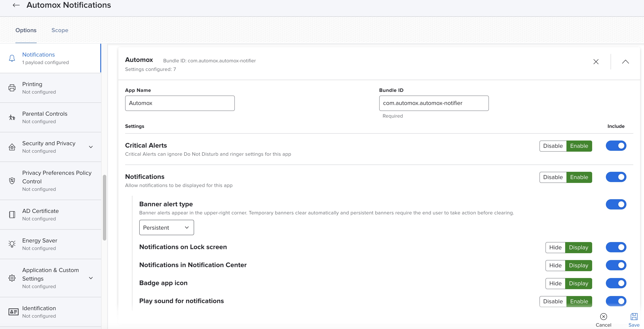Viewport: 644px width, 329px height.
Task: Choose Hide for Notifications in Notification Center
Action: click(x=556, y=266)
